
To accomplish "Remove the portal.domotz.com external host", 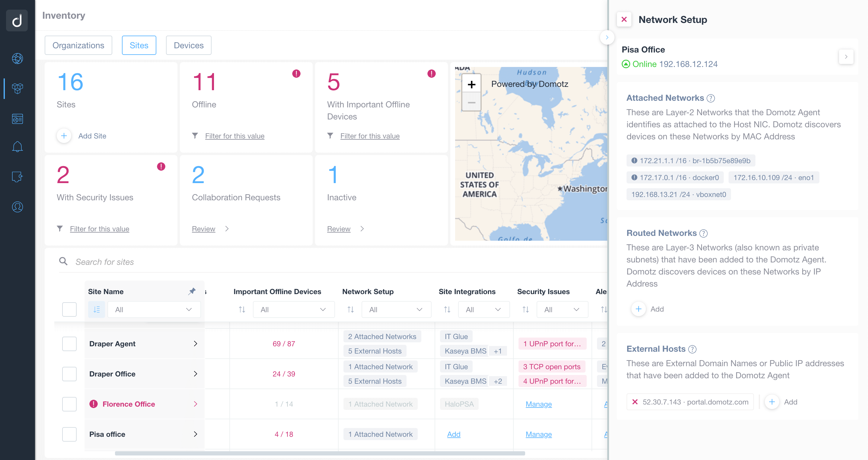I will pos(635,402).
